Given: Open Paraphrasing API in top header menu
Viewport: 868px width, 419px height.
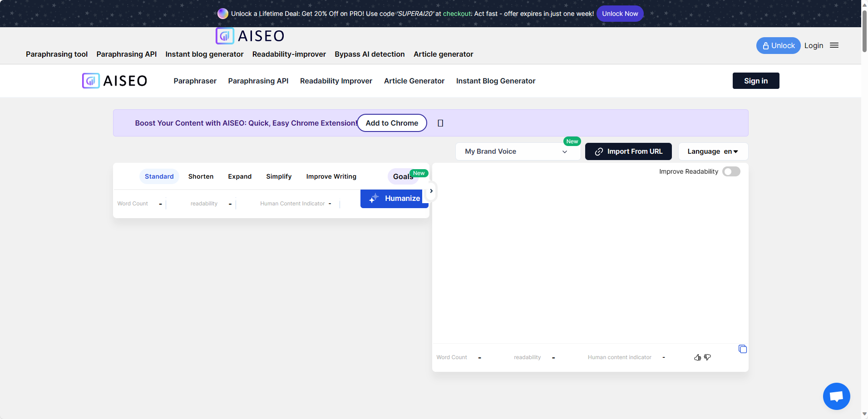Looking at the screenshot, I should point(127,54).
